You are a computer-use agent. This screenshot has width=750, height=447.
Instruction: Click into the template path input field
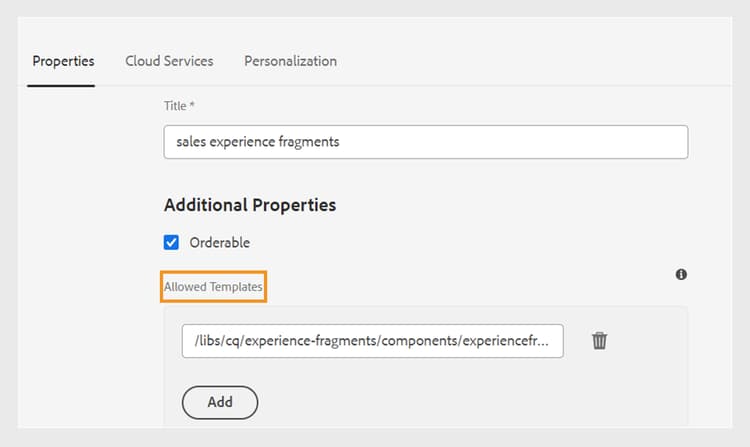(372, 341)
